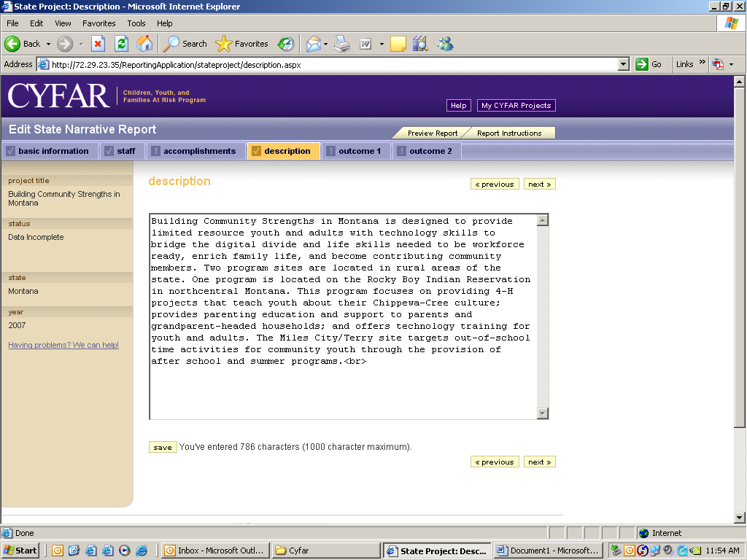Viewport: 747px width, 560px height.
Task: Open the Tools menu
Action: (136, 23)
